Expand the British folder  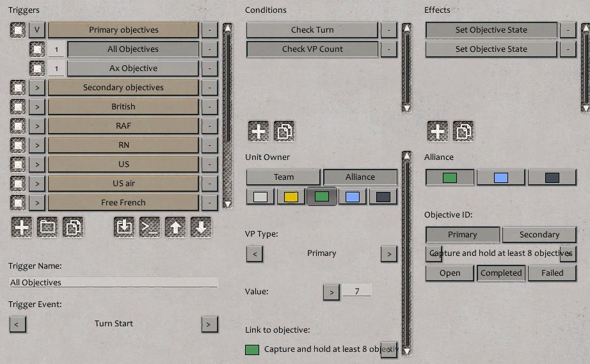coord(37,107)
